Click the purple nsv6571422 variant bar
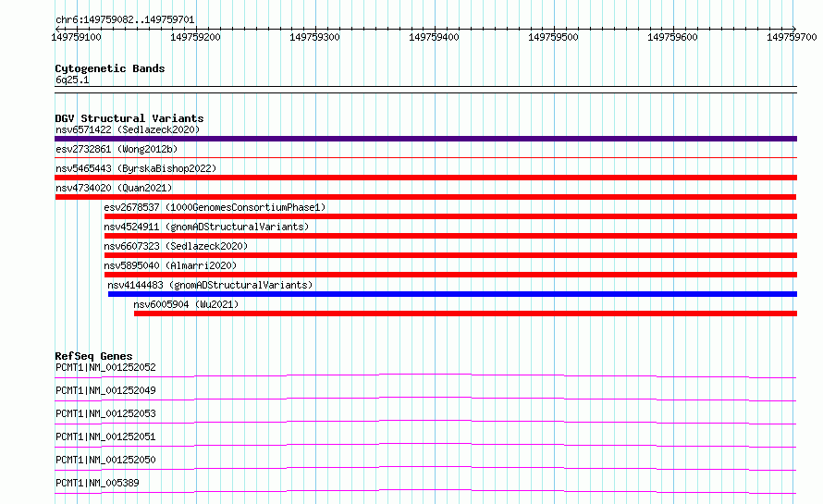This screenshot has height=504, width=823. [425, 139]
